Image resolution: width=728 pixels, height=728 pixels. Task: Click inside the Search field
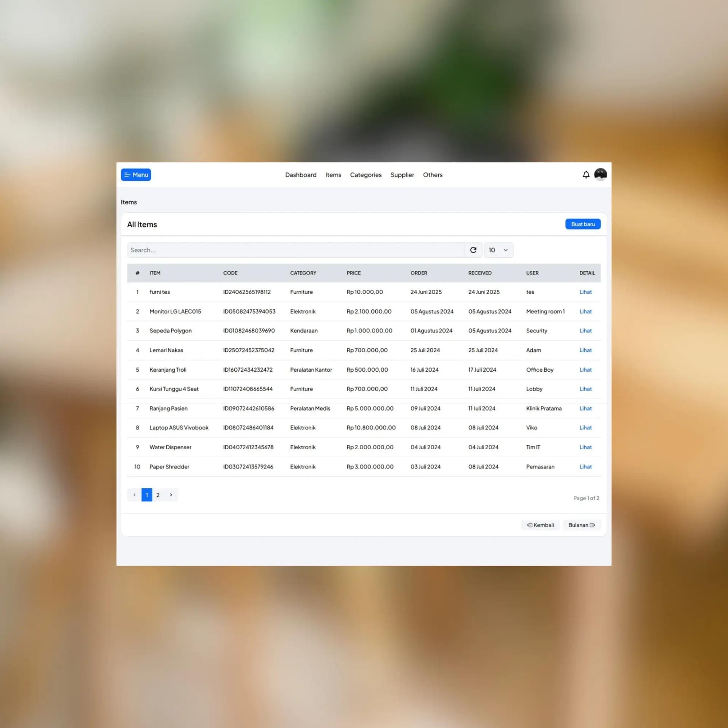tap(265, 250)
